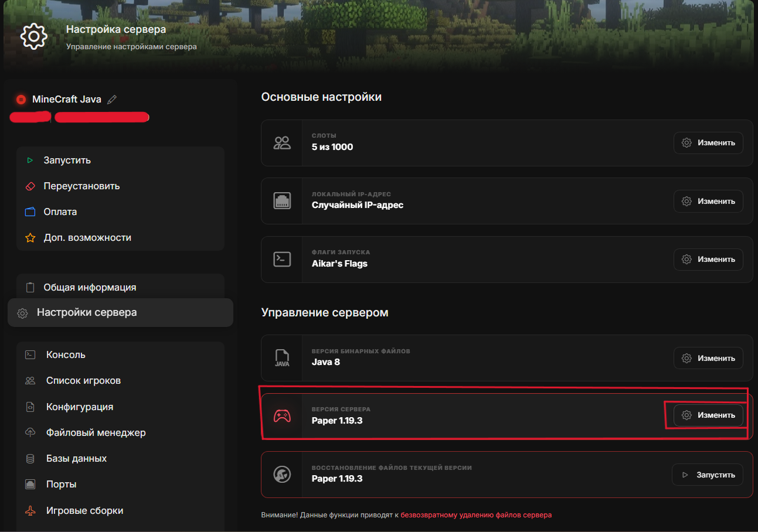
Task: Click the Aikar's Flags value
Action: click(x=339, y=264)
